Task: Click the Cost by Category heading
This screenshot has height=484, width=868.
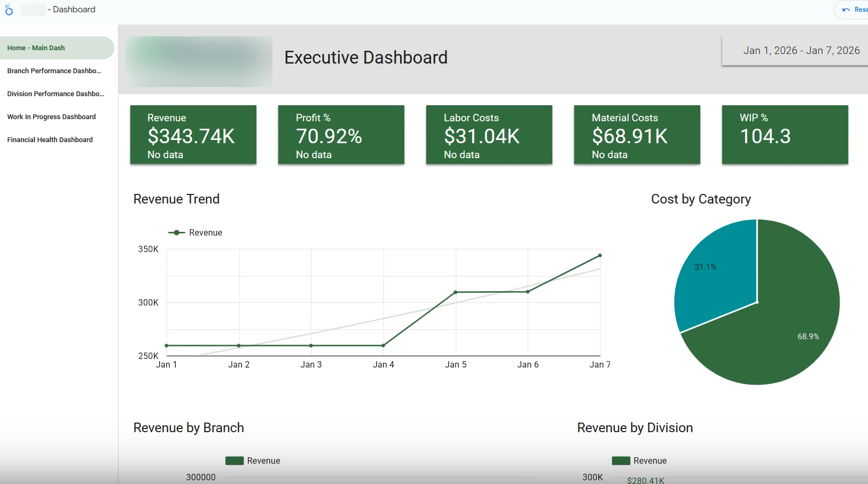Action: 701,199
